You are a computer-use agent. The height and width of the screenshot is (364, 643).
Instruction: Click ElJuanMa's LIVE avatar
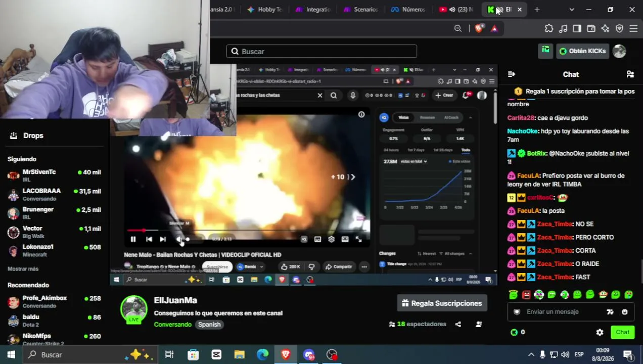pos(134,309)
